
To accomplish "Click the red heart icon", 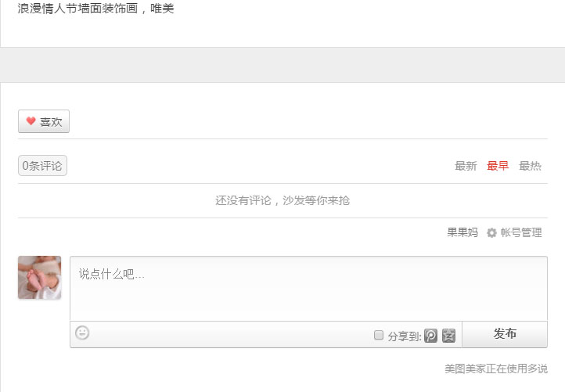I will pos(31,120).
